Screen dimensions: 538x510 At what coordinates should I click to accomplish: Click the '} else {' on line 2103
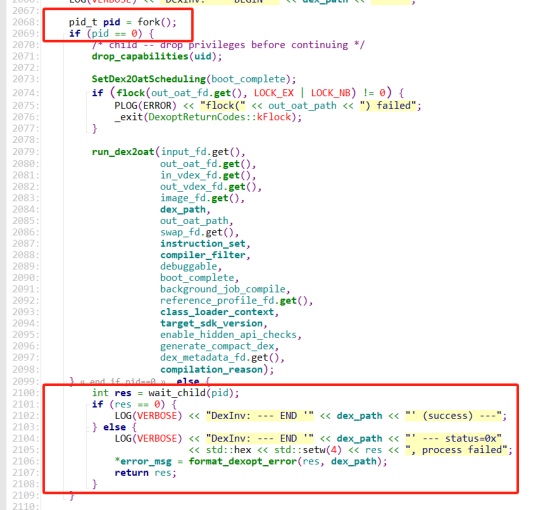115,427
